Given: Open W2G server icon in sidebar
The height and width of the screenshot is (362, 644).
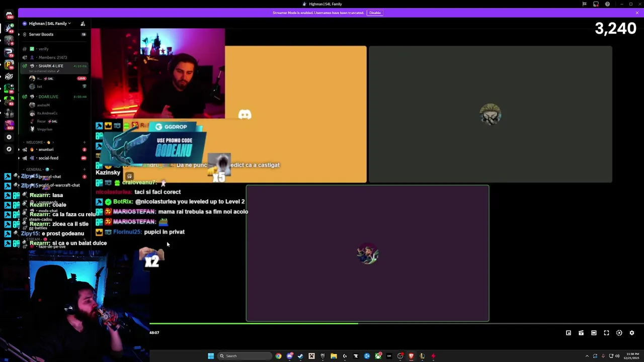Looking at the screenshot, I should point(9,76).
